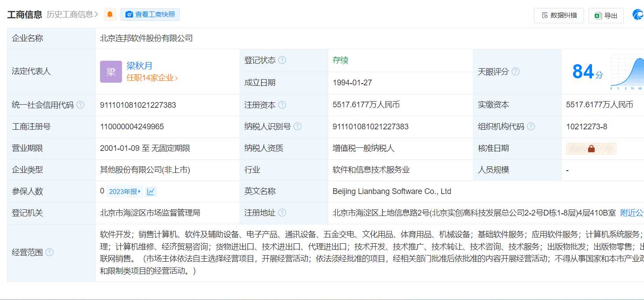Screen dimensions: 644x300
Task: Select organization code 10212273-8
Action: (x=586, y=127)
